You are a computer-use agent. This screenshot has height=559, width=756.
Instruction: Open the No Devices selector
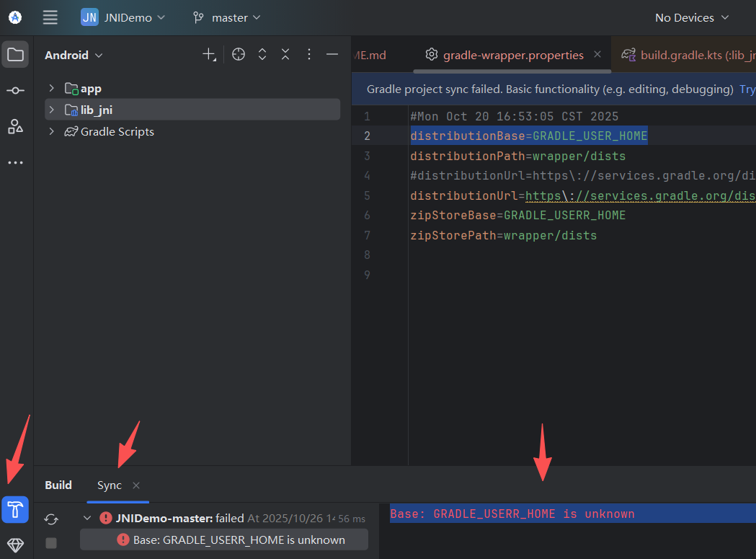coord(691,17)
